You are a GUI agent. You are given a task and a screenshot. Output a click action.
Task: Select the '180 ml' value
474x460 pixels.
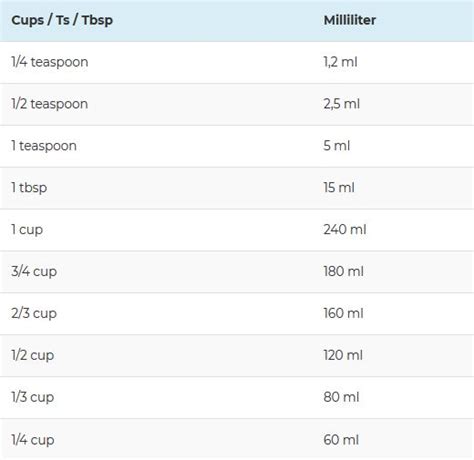(343, 271)
